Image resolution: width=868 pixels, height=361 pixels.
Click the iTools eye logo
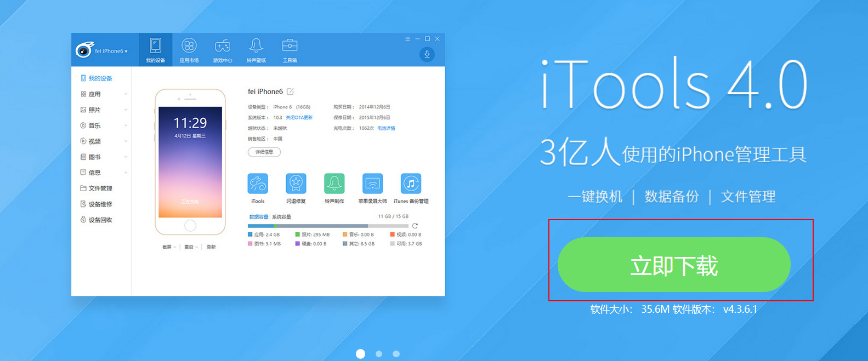84,50
